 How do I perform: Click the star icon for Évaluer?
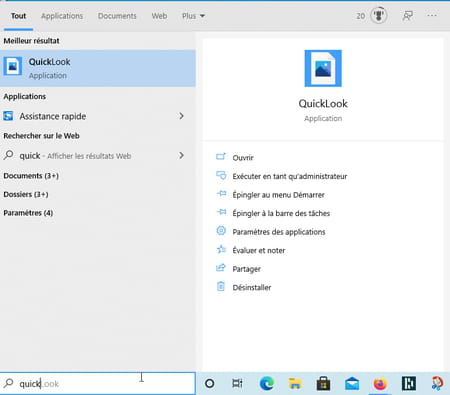click(x=221, y=249)
